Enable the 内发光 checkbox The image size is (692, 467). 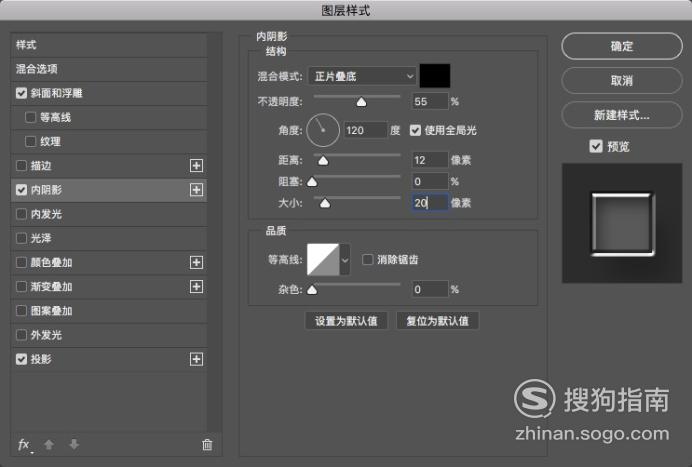pyautogui.click(x=21, y=214)
